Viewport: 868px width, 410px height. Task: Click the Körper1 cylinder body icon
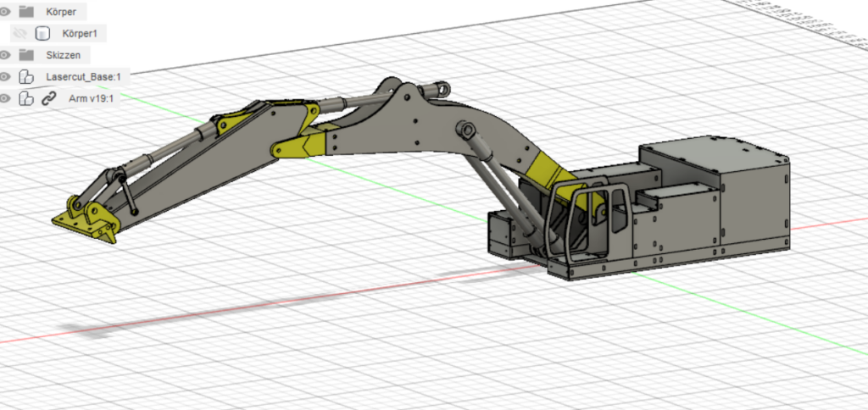(42, 34)
